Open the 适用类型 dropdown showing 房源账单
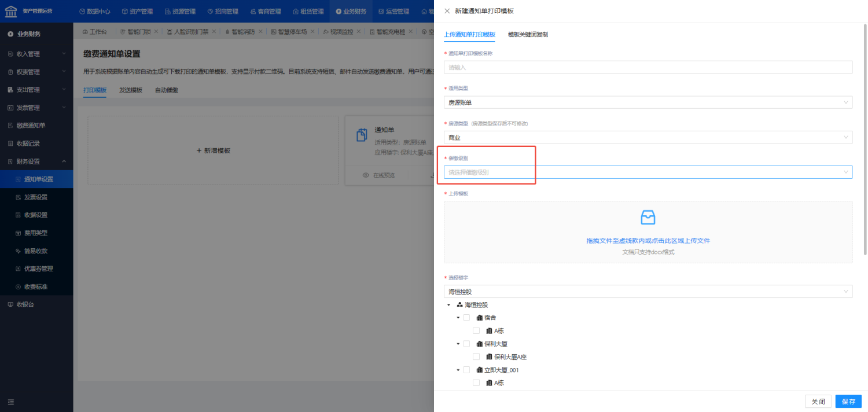The height and width of the screenshot is (412, 868). (648, 102)
